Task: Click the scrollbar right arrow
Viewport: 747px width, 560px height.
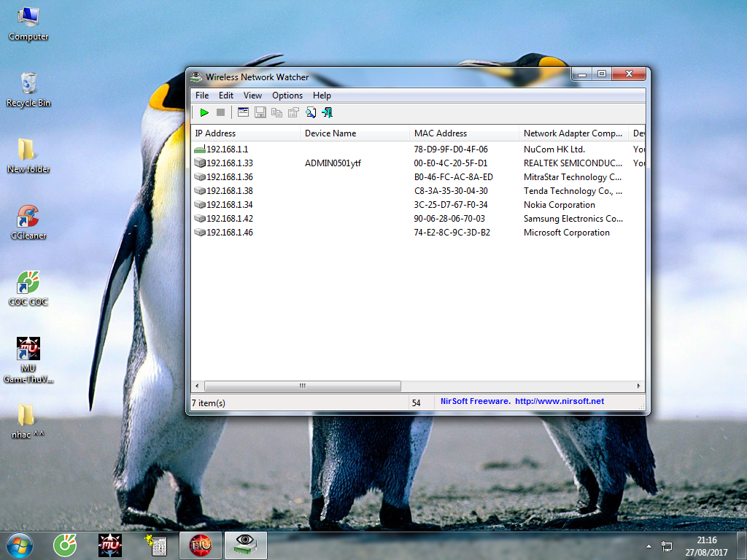Action: point(639,386)
